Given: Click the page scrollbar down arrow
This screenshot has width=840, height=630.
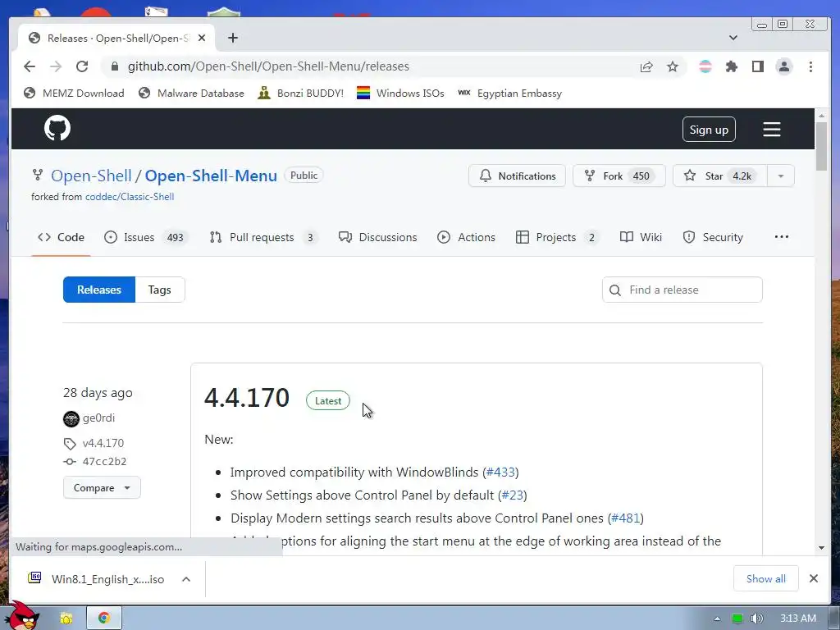Looking at the screenshot, I should (x=822, y=547).
